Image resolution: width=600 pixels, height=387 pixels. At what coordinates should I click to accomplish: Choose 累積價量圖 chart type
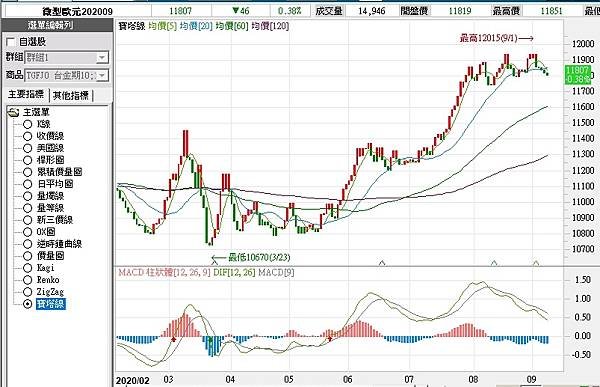(27, 172)
